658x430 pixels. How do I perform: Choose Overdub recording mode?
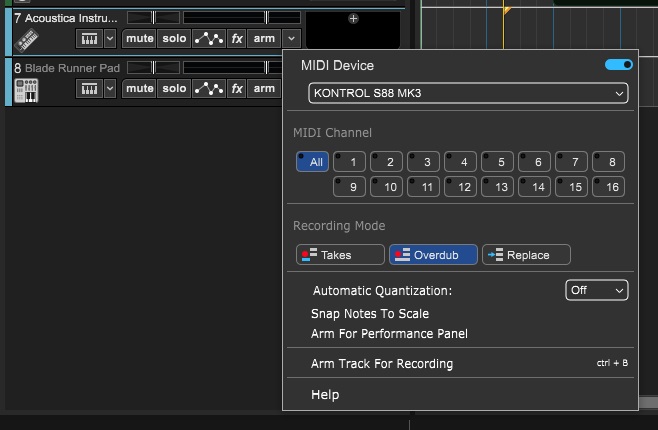point(433,255)
